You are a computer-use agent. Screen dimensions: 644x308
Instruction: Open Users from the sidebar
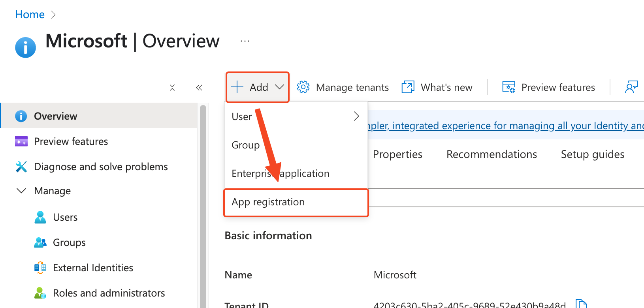[65, 217]
